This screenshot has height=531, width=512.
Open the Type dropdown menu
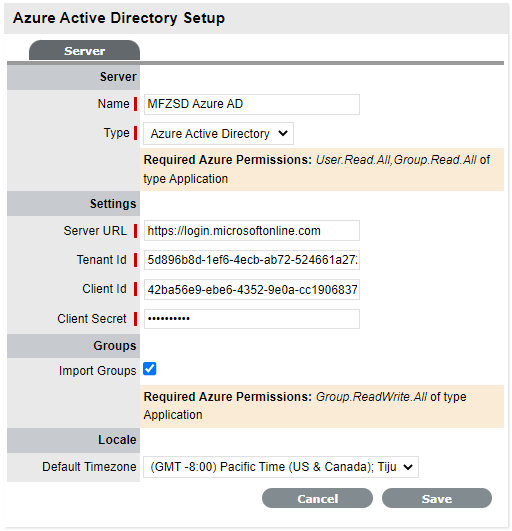click(218, 134)
